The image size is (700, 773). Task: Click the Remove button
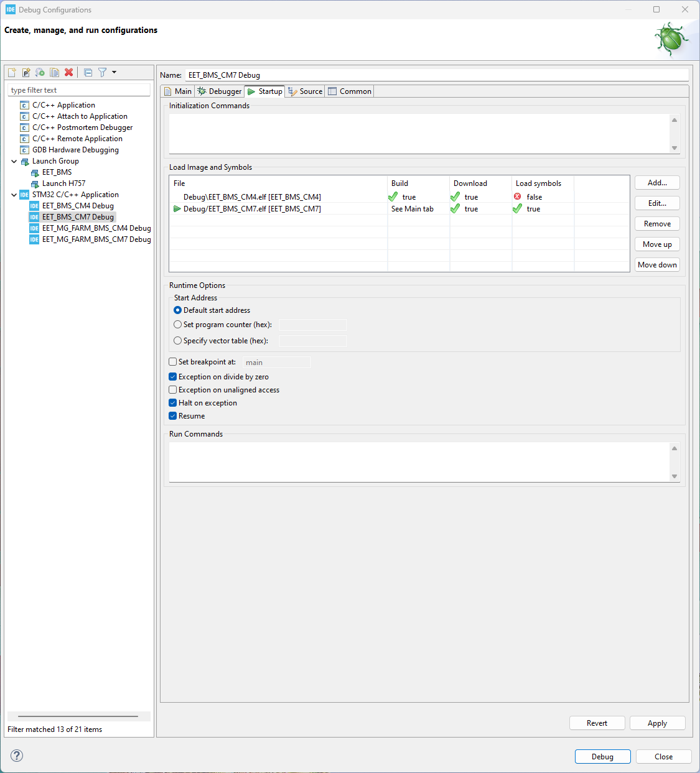coord(657,224)
